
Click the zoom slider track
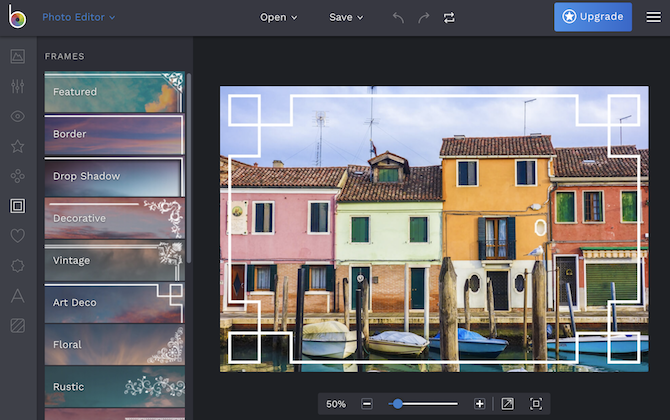coord(430,404)
